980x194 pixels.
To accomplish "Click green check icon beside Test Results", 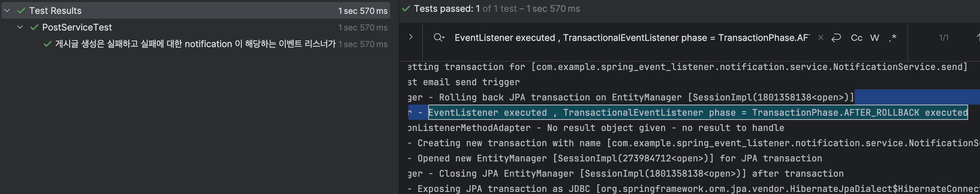I will click(21, 11).
